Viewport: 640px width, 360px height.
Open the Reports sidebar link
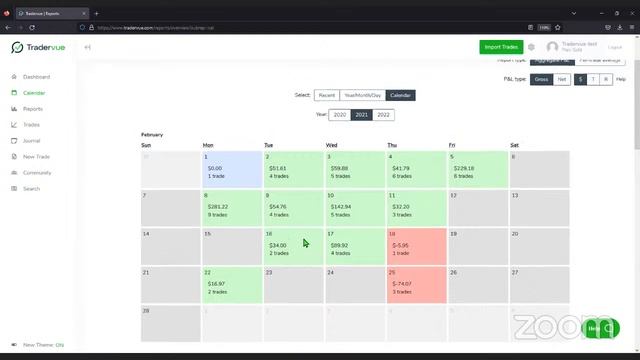coord(33,109)
